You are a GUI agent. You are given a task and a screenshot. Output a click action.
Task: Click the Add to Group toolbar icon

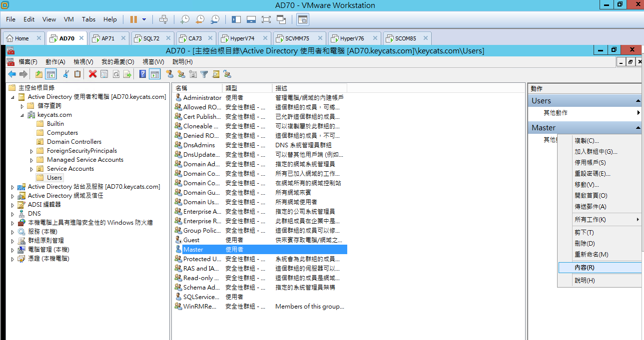pos(227,74)
